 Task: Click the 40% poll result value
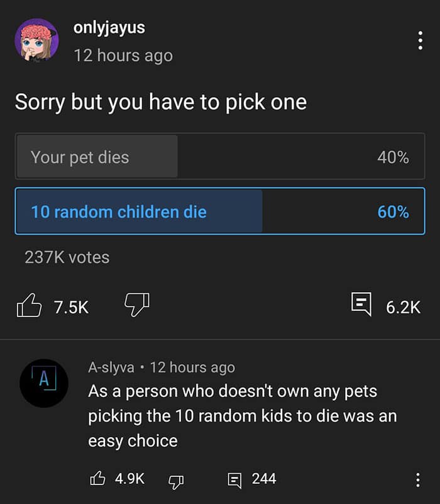point(393,157)
